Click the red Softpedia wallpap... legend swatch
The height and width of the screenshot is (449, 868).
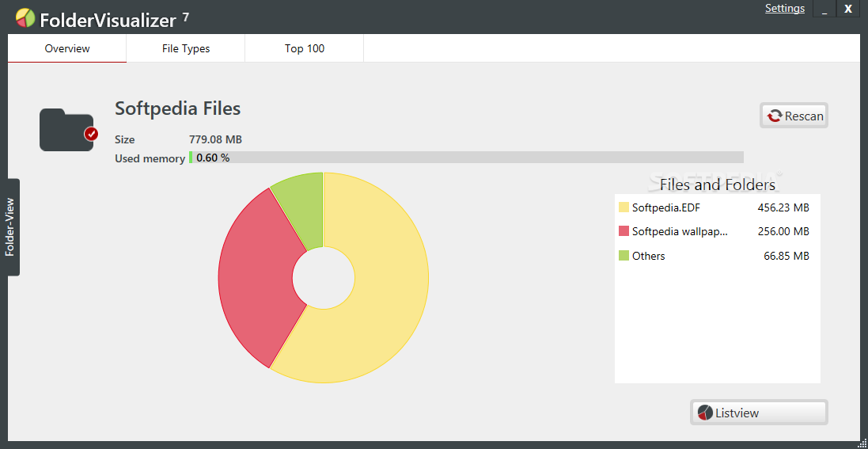pyautogui.click(x=624, y=231)
